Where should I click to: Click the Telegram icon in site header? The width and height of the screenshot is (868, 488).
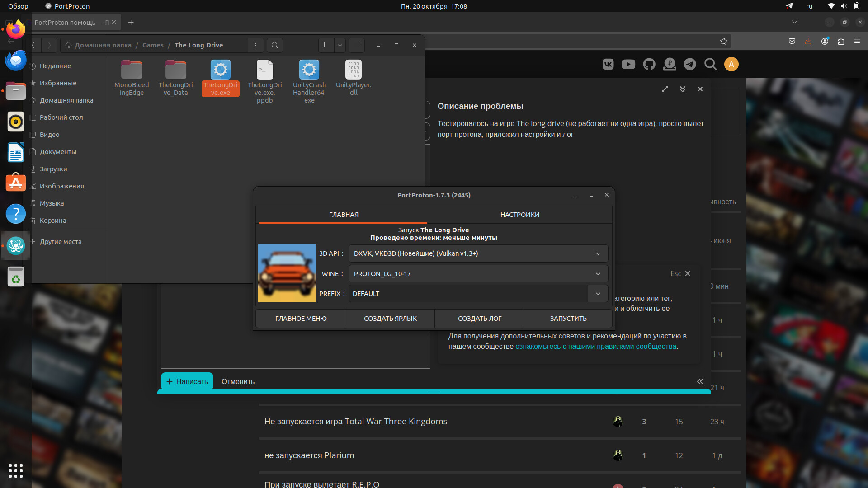pos(690,64)
